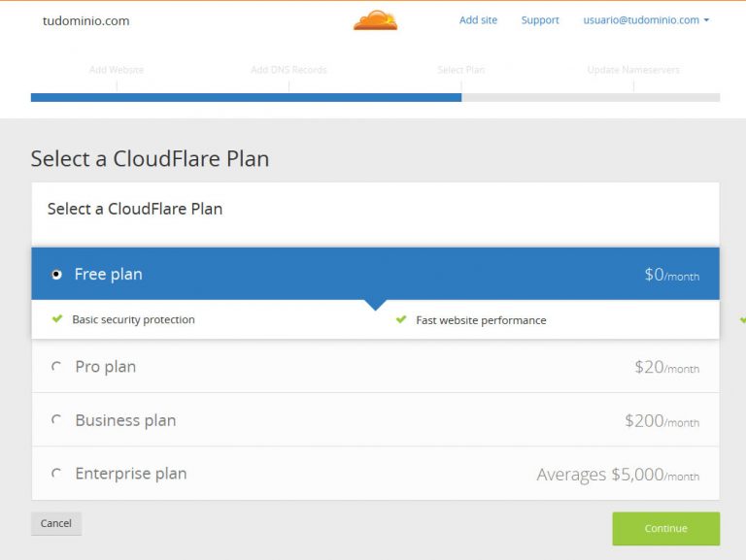The width and height of the screenshot is (746, 560).
Task: Click the CloudFlare cloud logo
Action: pyautogui.click(x=375, y=20)
